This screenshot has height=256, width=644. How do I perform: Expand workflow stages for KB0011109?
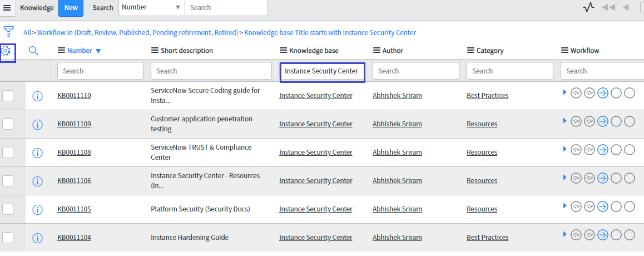click(x=564, y=120)
